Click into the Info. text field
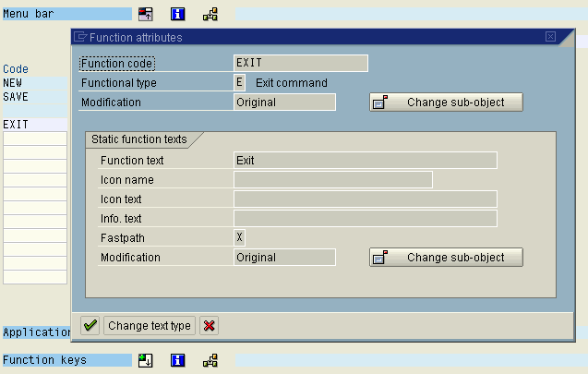This screenshot has width=588, height=374. (x=366, y=219)
